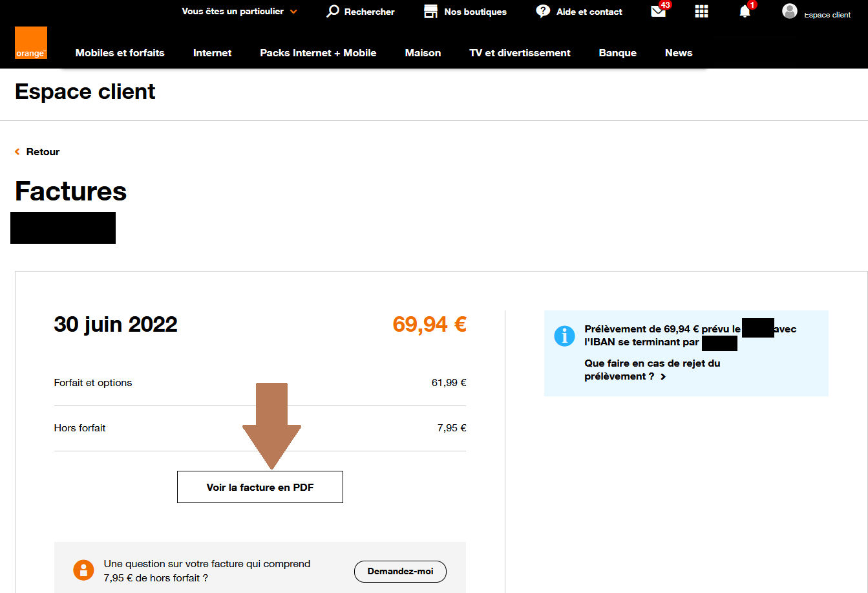Click the help question mark icon
Viewport: 868px width, 593px height.
543,11
